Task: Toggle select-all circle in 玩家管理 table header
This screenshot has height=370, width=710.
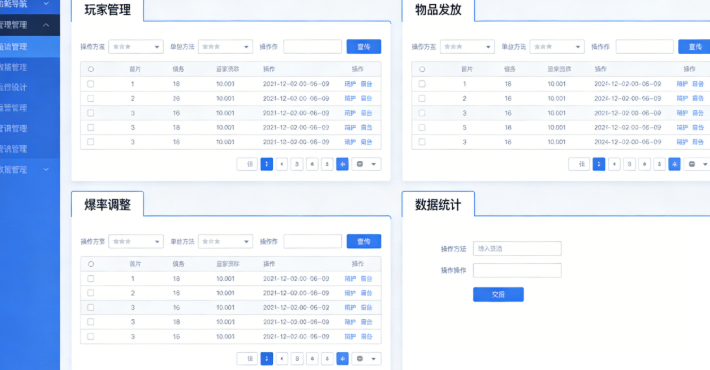Action: 91,69
